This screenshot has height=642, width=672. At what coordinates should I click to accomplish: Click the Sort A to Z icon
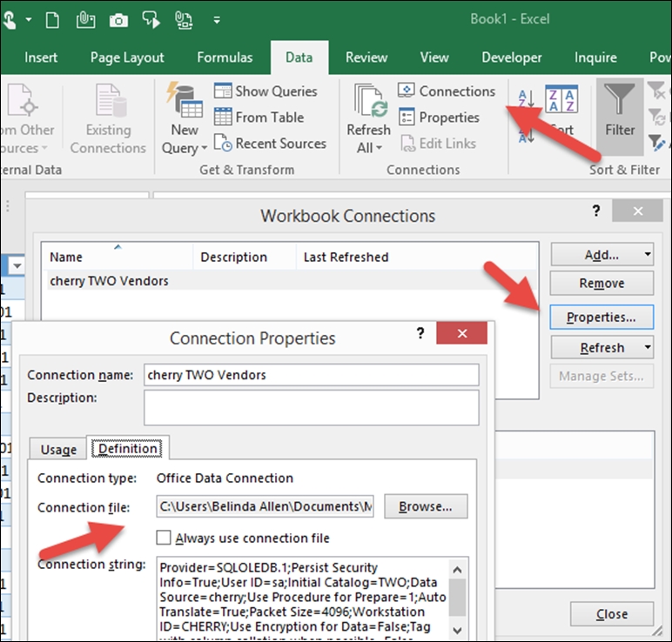pyautogui.click(x=526, y=99)
